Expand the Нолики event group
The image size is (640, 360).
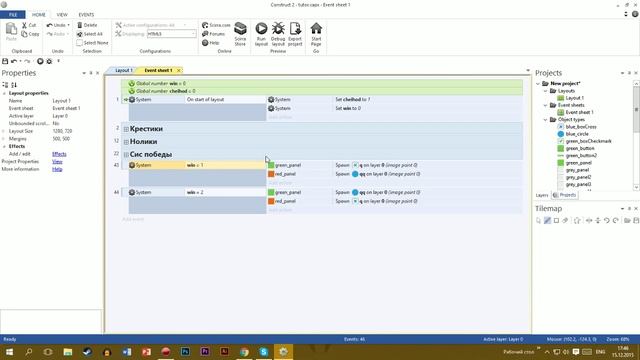[x=126, y=142]
